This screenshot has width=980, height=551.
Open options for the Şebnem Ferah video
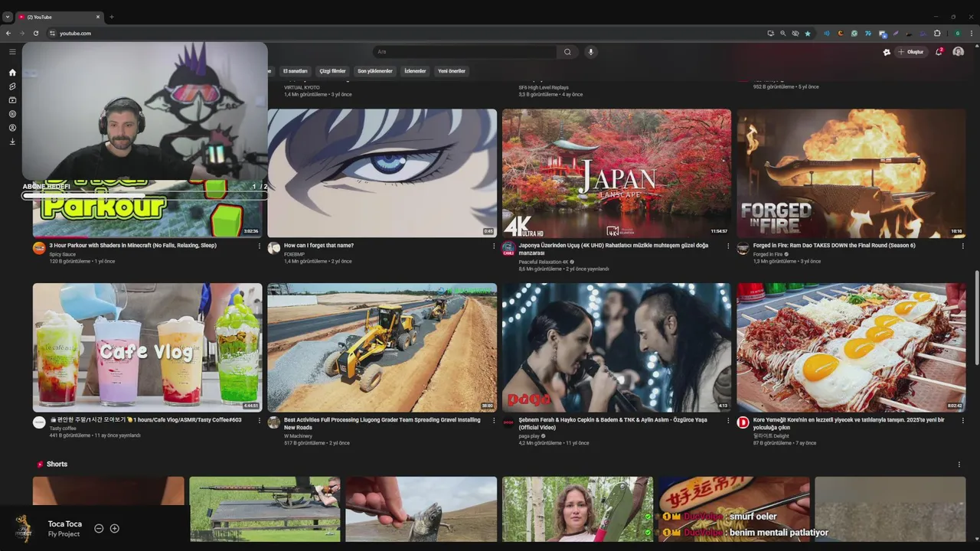tap(728, 421)
